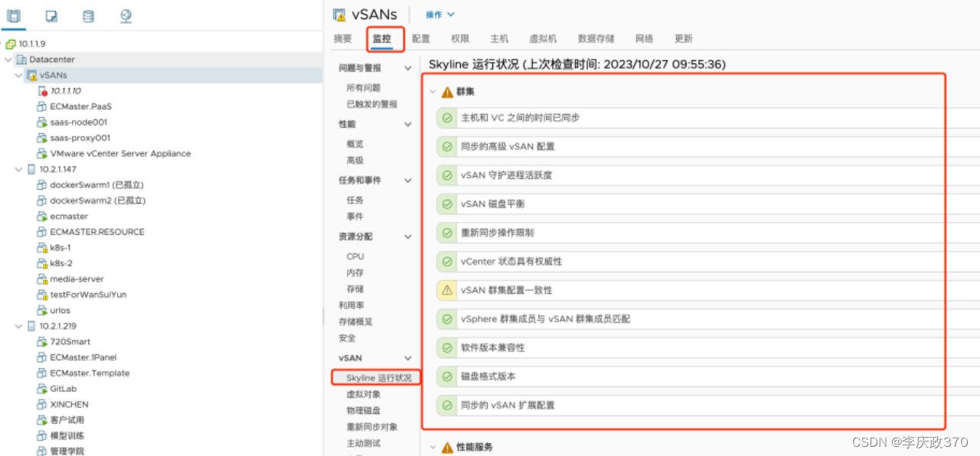Select 'testForWanSuiYun' VM in tree
The image size is (980, 456).
coord(88,295)
